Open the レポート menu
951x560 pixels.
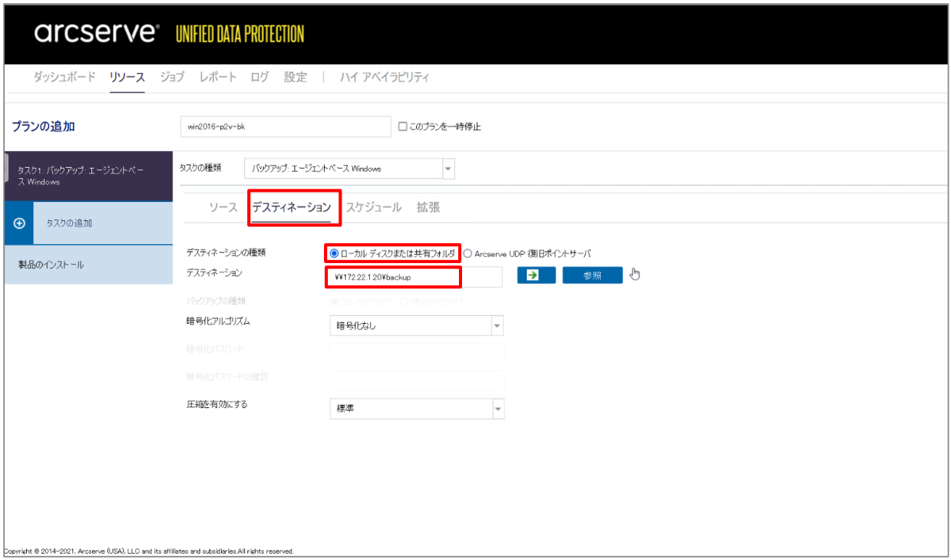[x=218, y=78]
